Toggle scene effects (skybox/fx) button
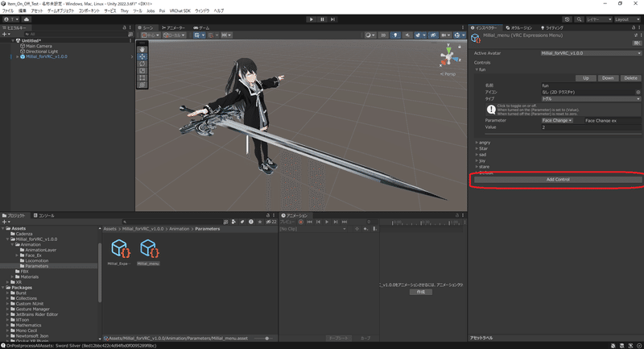The image size is (644, 349). tap(419, 35)
